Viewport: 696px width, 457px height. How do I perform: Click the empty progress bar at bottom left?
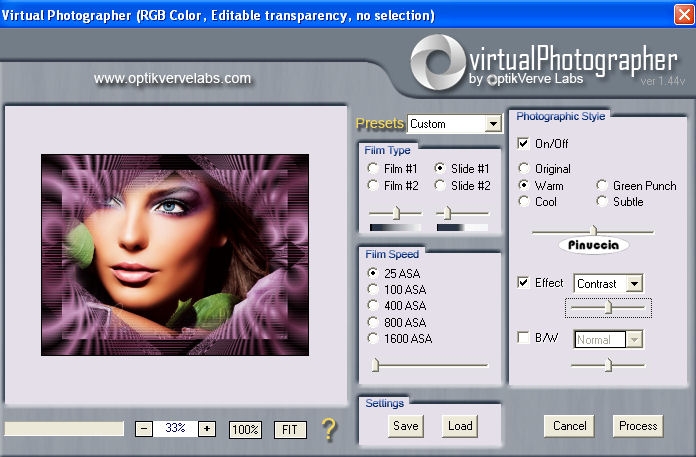(x=64, y=429)
